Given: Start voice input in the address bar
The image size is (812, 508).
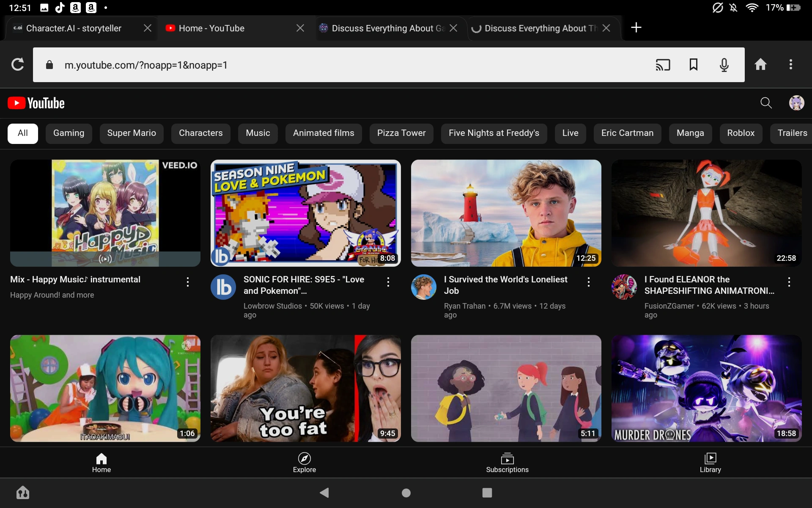Looking at the screenshot, I should (724, 65).
